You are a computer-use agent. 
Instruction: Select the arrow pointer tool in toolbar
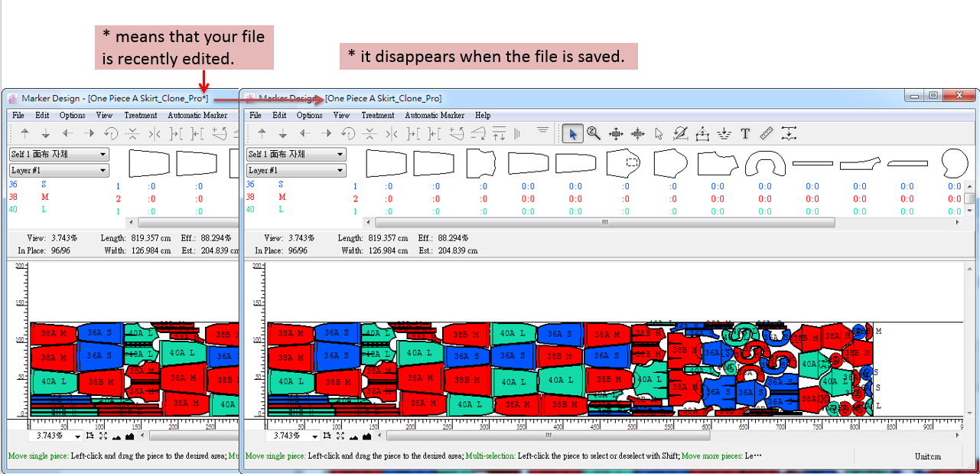coord(572,134)
